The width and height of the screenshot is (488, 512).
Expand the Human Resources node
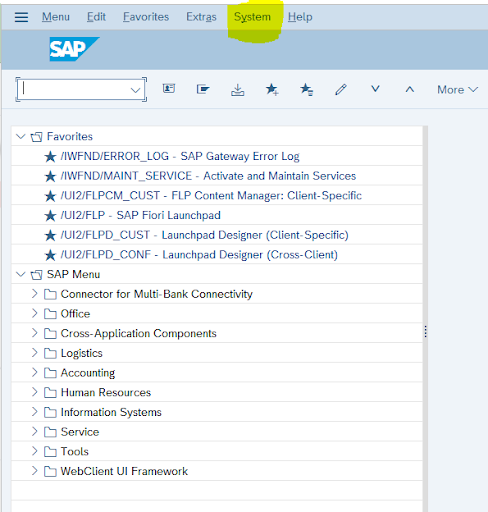pyautogui.click(x=34, y=392)
